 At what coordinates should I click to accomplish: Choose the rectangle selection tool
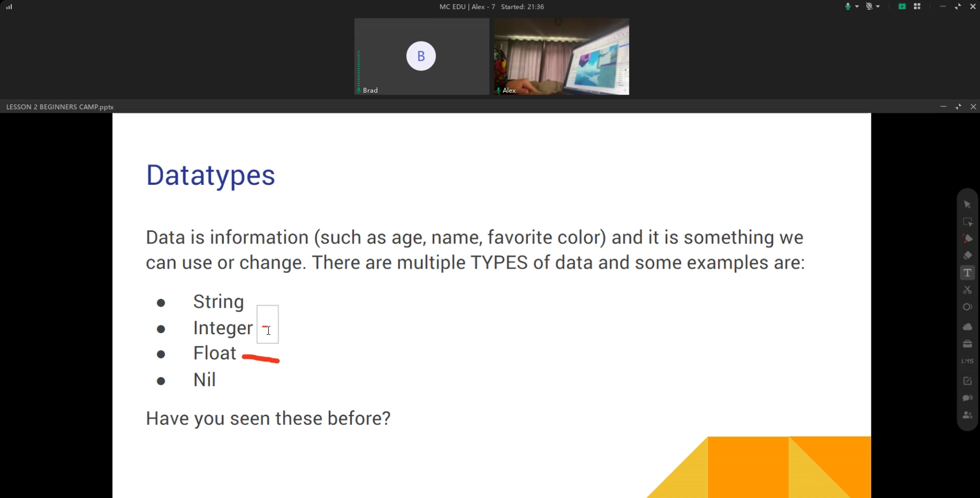click(x=967, y=222)
